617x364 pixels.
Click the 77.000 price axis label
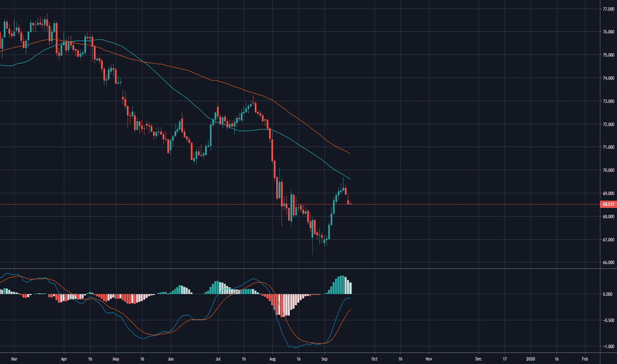(608, 9)
